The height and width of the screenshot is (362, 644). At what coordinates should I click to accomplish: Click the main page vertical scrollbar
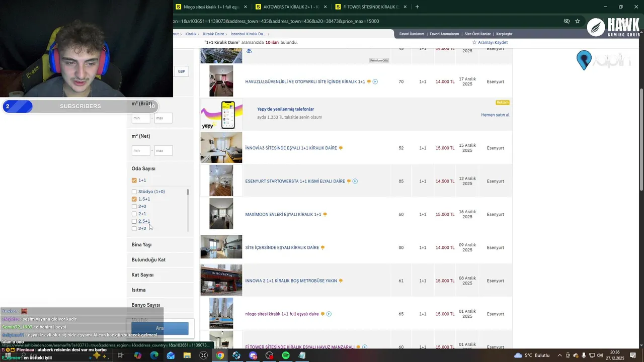[x=641, y=140]
